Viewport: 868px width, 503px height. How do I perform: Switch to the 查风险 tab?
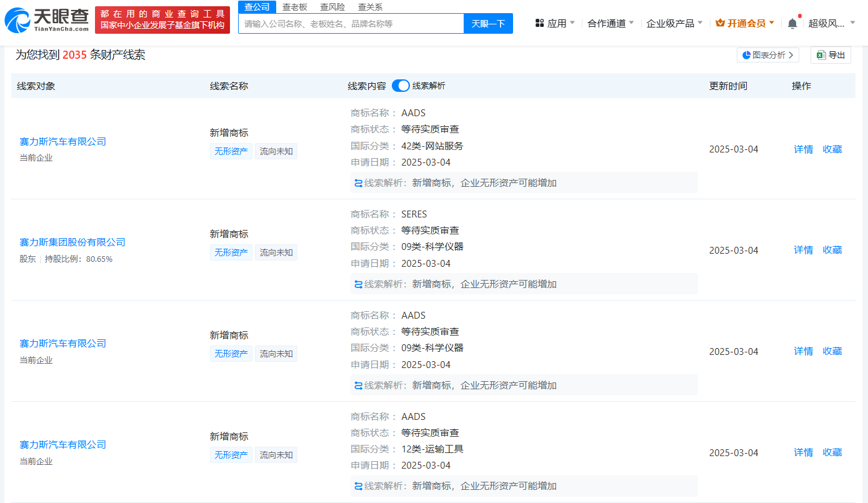332,7
